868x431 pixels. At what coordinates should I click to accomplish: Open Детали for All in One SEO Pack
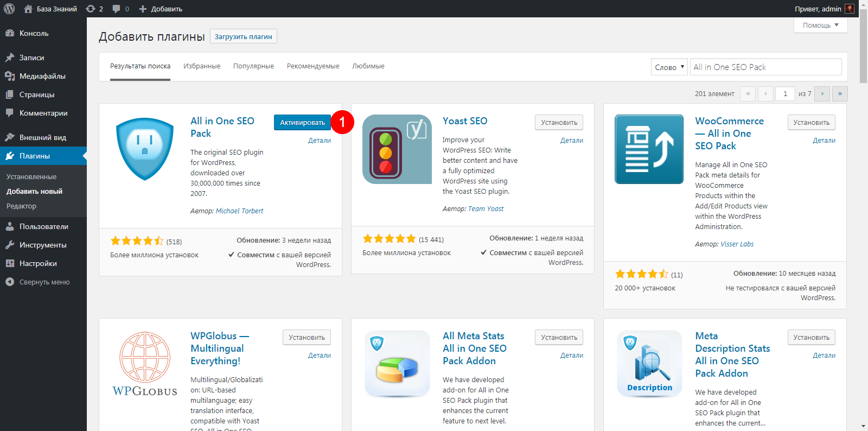coord(320,140)
